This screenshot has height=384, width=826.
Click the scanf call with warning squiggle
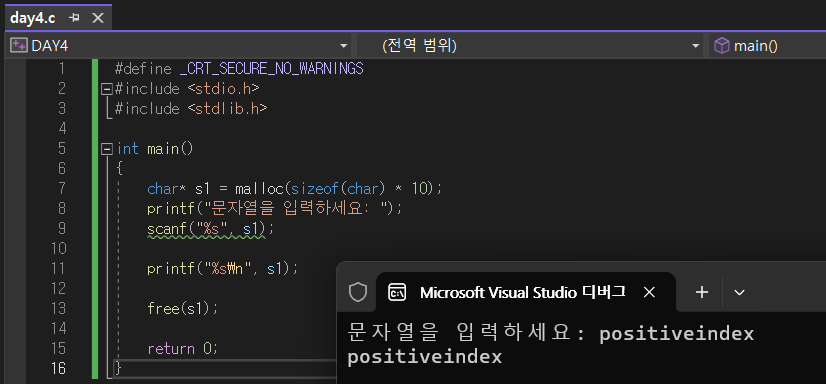click(x=211, y=229)
